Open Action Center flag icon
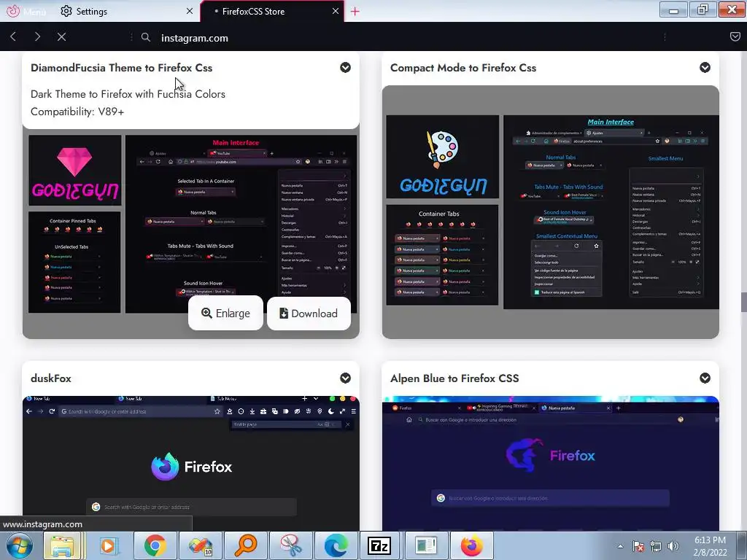 point(638,546)
